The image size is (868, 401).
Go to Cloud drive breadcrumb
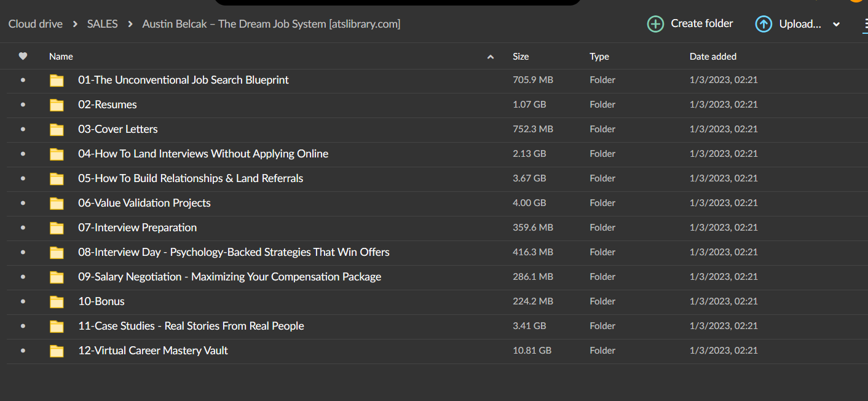click(x=36, y=24)
